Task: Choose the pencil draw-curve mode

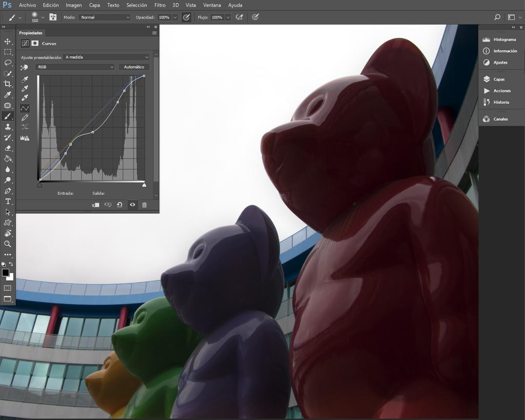Action: click(x=25, y=118)
